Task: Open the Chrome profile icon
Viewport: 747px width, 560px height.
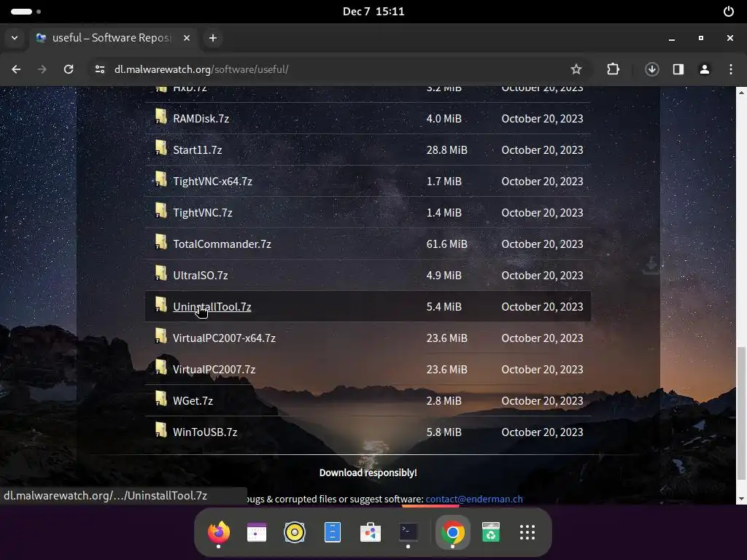Action: click(705, 69)
